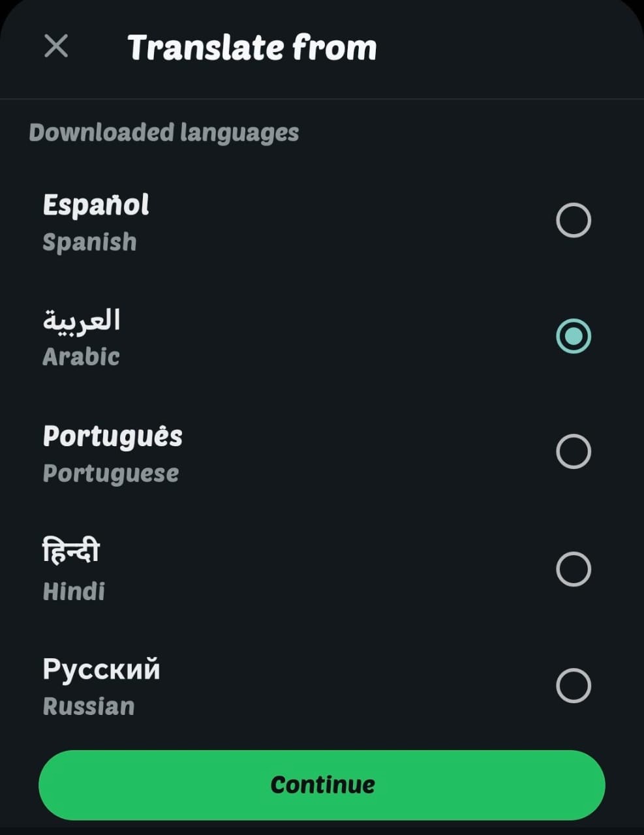
Task: Click the gray Russian subtitle text
Action: [89, 706]
